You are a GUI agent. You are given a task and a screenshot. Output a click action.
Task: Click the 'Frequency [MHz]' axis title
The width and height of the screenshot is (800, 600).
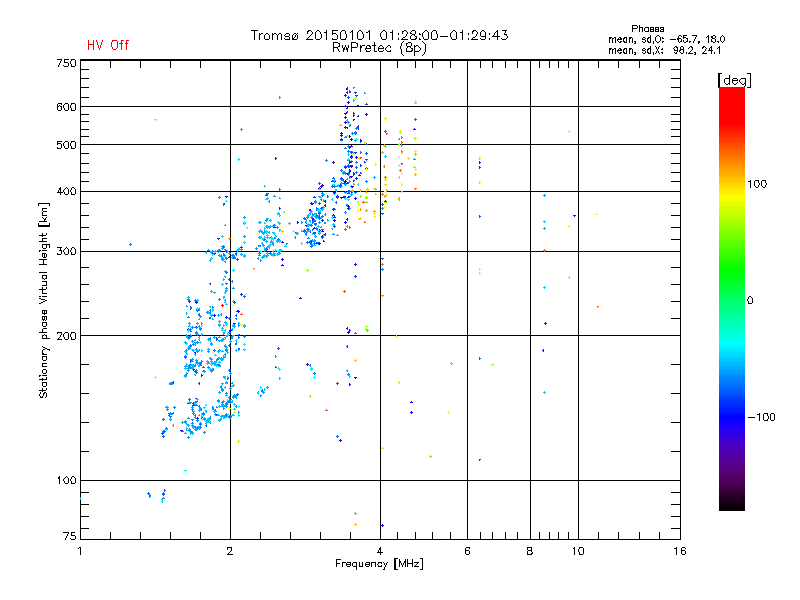(379, 564)
